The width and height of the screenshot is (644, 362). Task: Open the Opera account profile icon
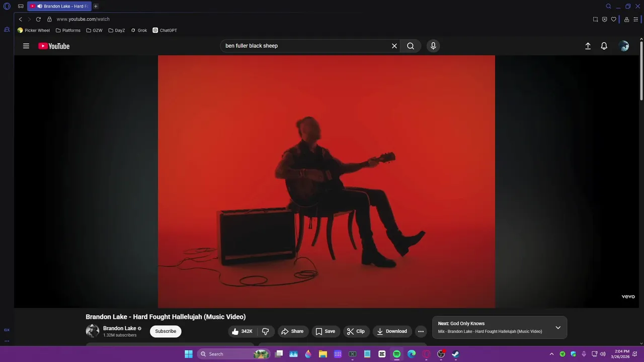[626, 19]
